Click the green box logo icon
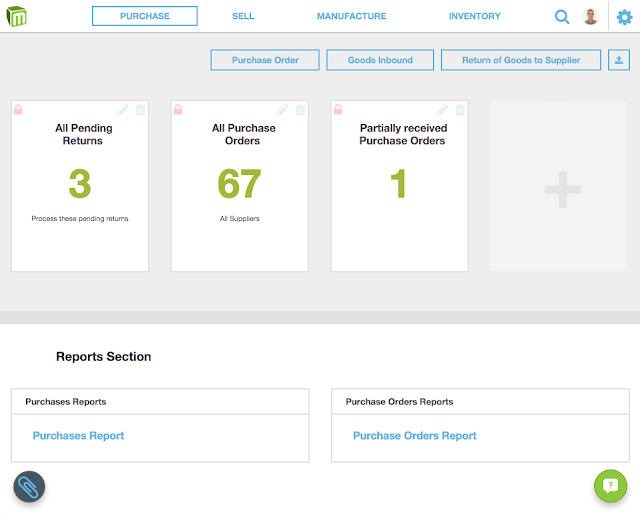640x514 pixels. [17, 16]
